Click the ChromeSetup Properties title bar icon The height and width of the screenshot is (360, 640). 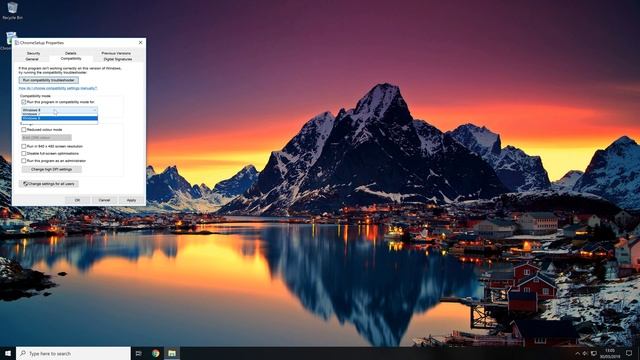tap(17, 42)
